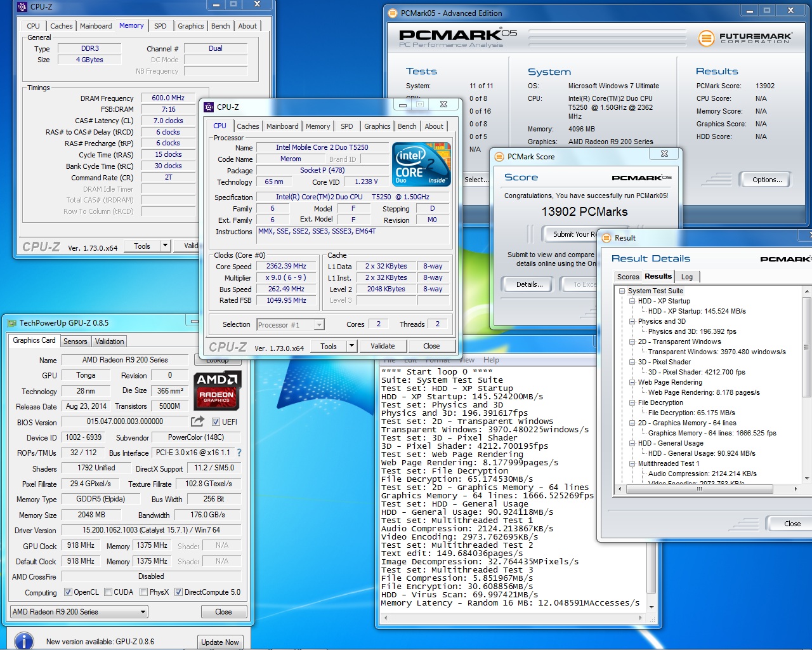Open the Graphics tab in back CPU-Z

[190, 26]
